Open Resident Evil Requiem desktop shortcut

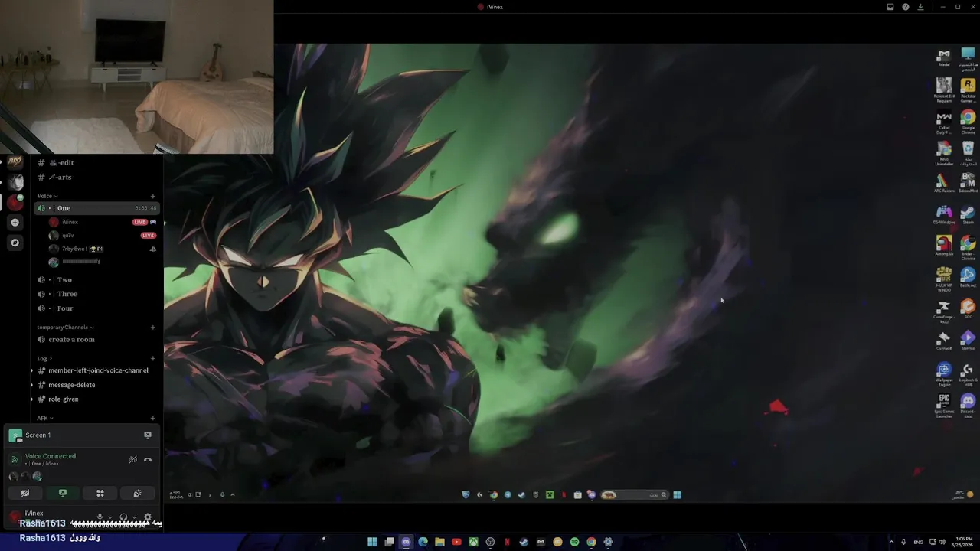944,89
